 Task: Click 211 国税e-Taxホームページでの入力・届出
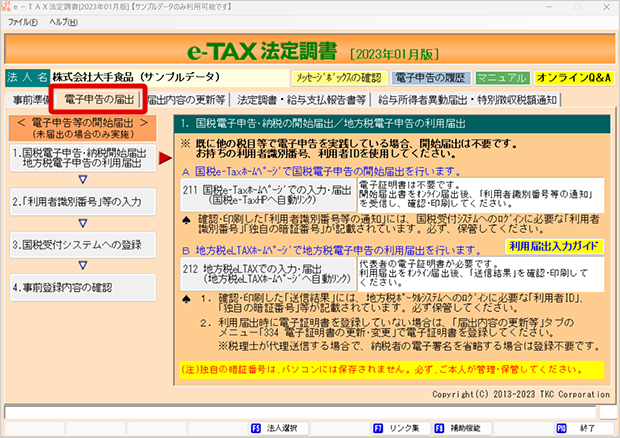point(268,195)
